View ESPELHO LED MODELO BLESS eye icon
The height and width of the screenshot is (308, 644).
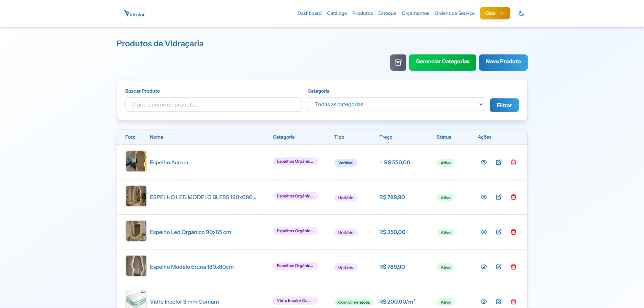pyautogui.click(x=484, y=197)
